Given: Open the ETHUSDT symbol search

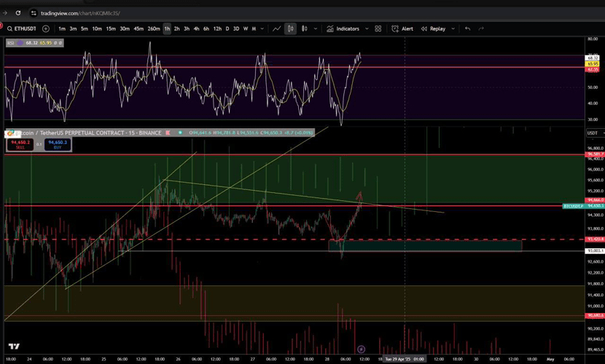Looking at the screenshot, I should (x=23, y=29).
